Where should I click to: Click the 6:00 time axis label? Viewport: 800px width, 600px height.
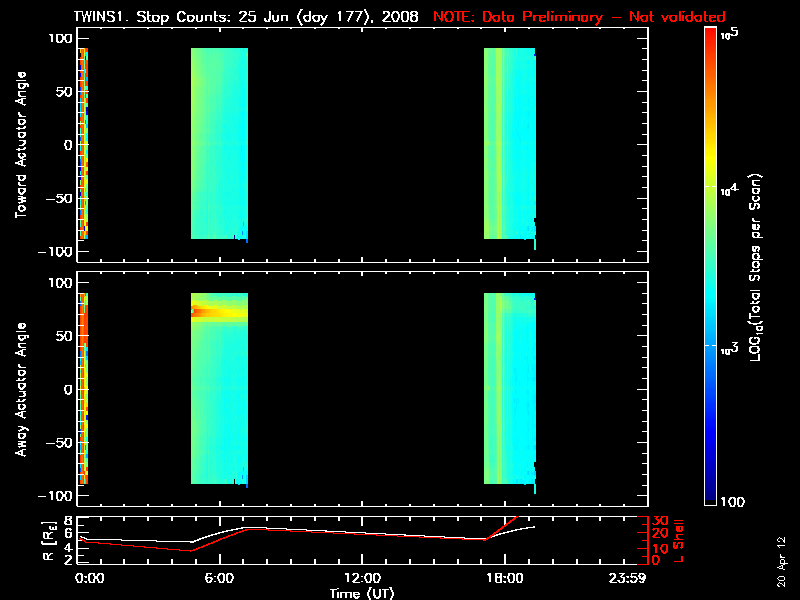[219, 578]
